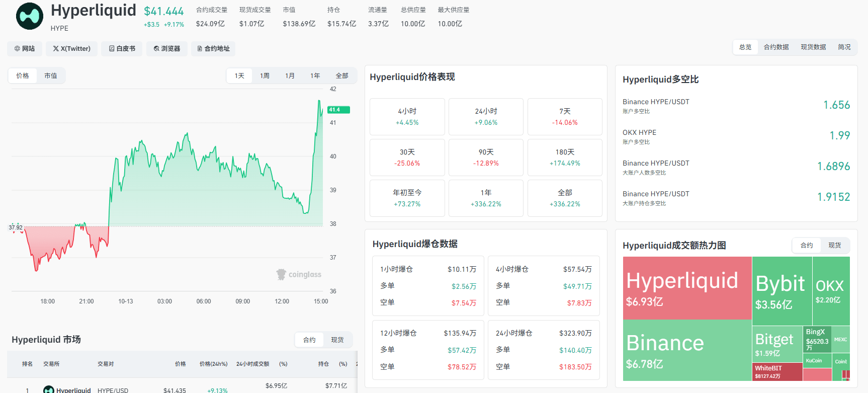Sort market table by 24小时成交额 column

click(252, 364)
